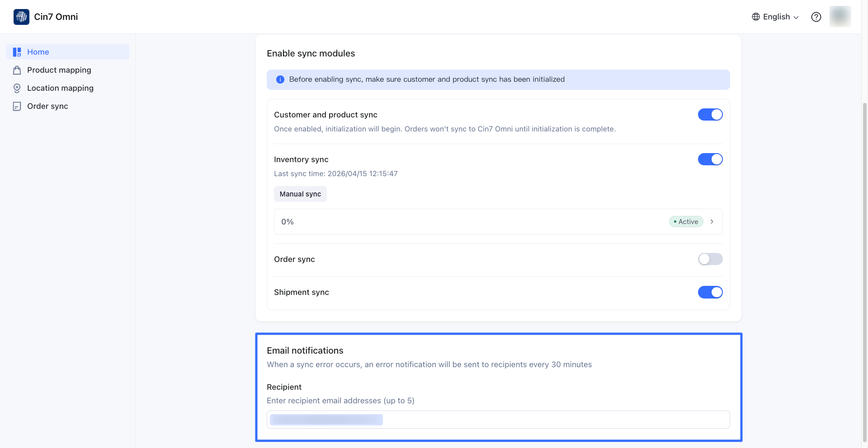
Task: Navigate to Location mapping page
Action: click(60, 88)
